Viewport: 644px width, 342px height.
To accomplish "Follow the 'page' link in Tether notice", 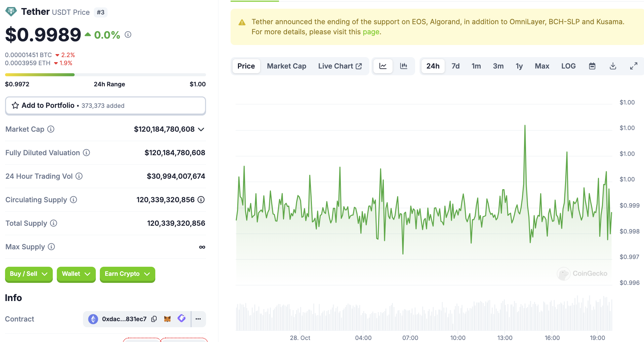I will point(371,32).
